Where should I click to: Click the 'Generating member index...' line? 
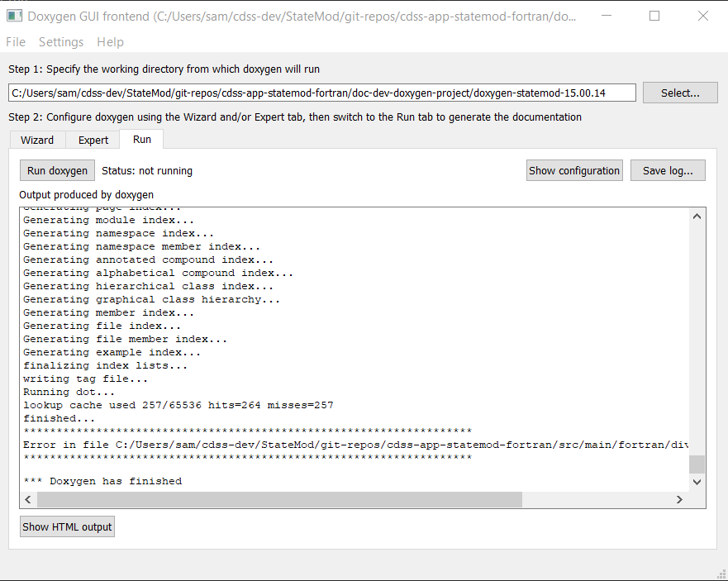click(108, 312)
